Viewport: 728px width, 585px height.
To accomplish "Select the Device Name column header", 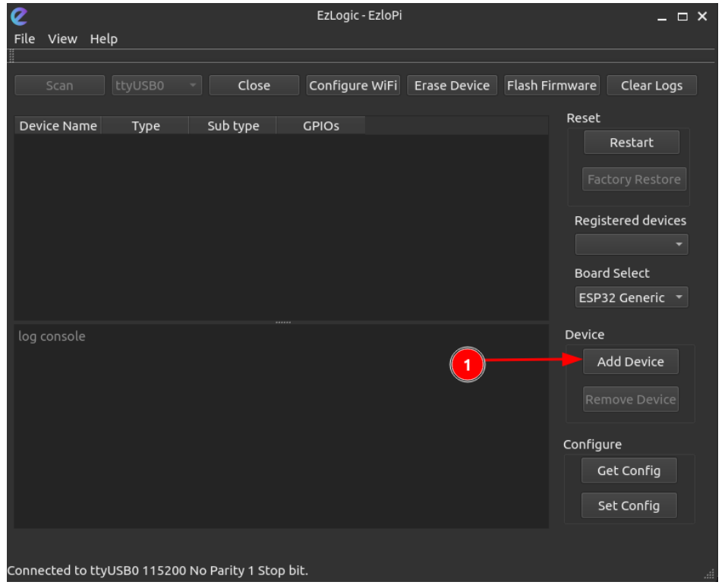I will pyautogui.click(x=58, y=126).
